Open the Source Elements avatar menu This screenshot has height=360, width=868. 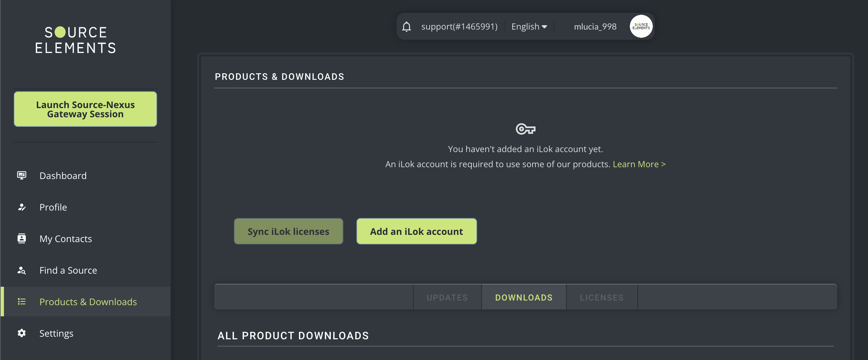click(641, 26)
